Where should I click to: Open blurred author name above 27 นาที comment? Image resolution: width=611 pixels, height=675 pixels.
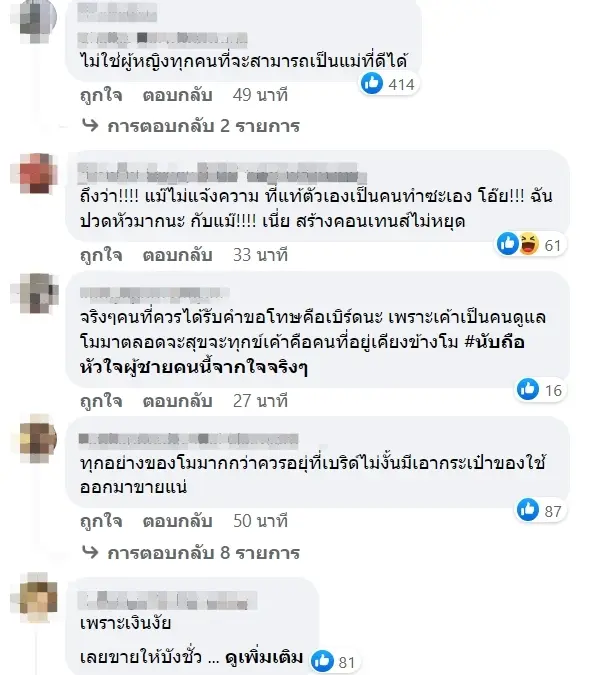(x=153, y=293)
